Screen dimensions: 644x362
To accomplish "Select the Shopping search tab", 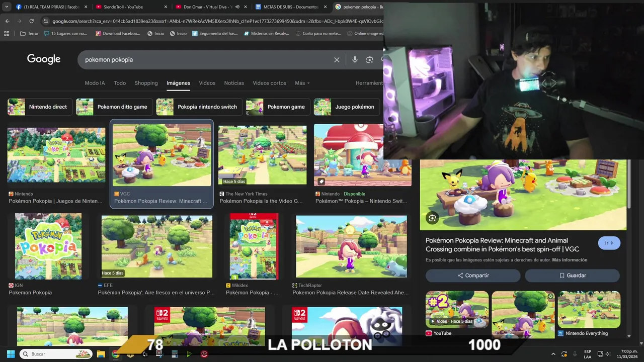I will [x=146, y=83].
